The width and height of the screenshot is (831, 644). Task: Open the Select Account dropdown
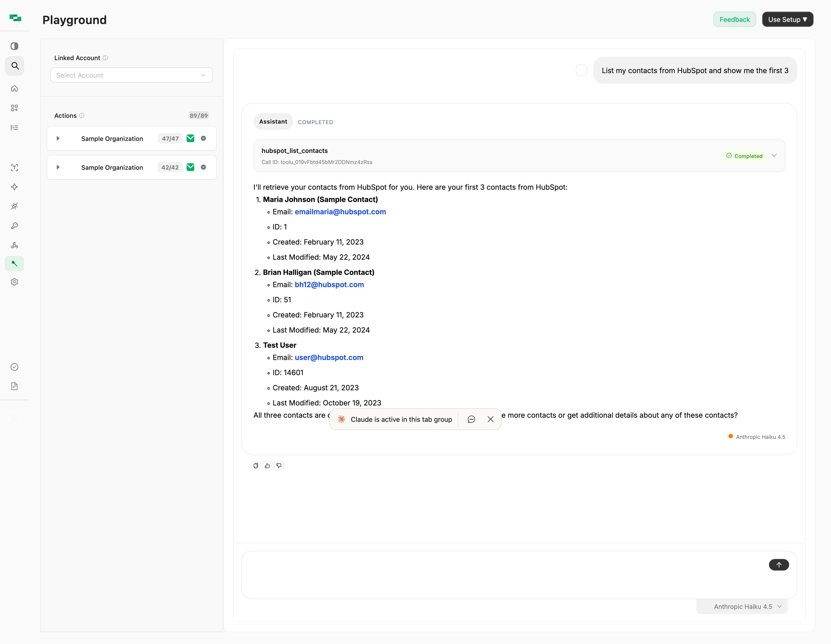(131, 75)
